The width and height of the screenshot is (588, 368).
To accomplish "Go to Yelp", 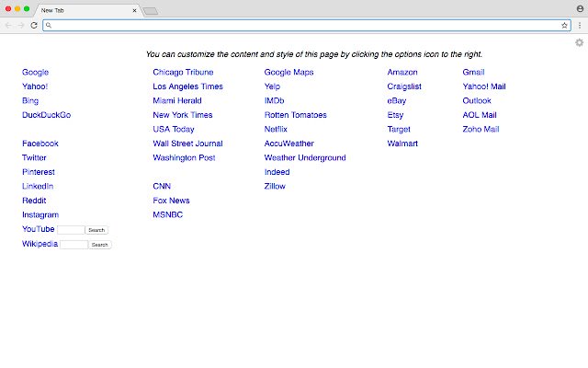I will pyautogui.click(x=272, y=86).
